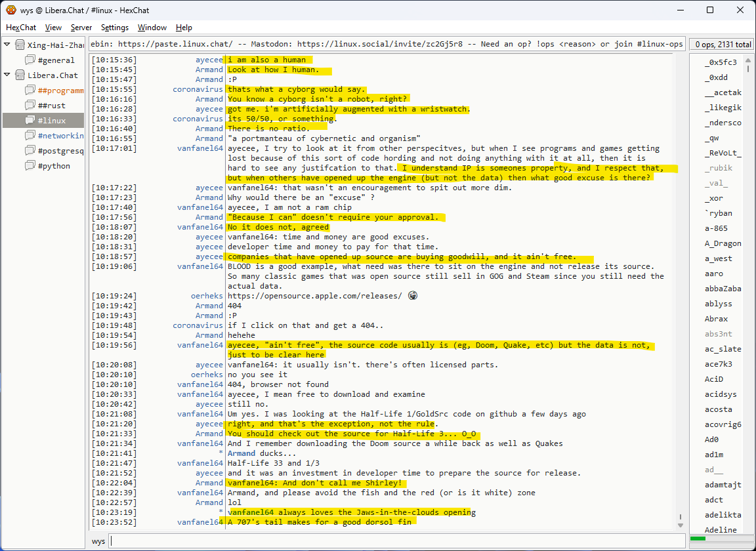Click the wys nickname button
The image size is (756, 551).
[x=98, y=541]
